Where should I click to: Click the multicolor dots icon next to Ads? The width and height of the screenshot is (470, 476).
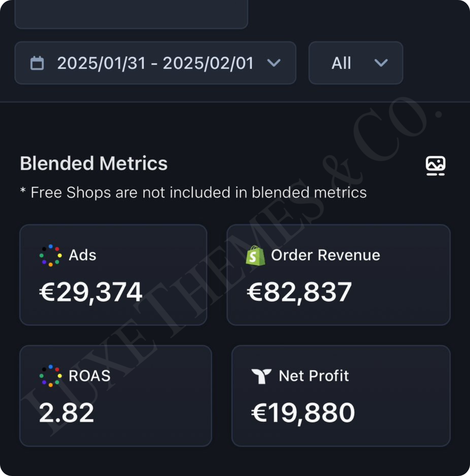pos(51,255)
